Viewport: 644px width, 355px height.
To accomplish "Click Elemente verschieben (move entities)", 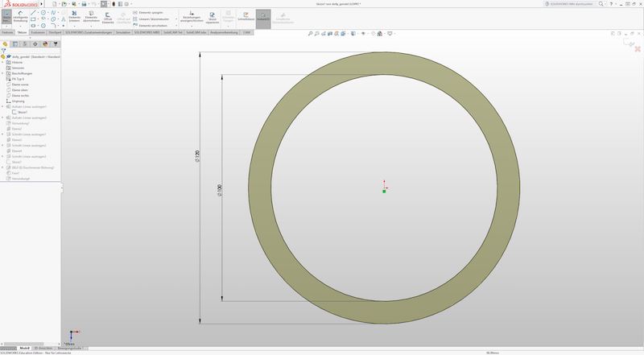I will click(150, 26).
